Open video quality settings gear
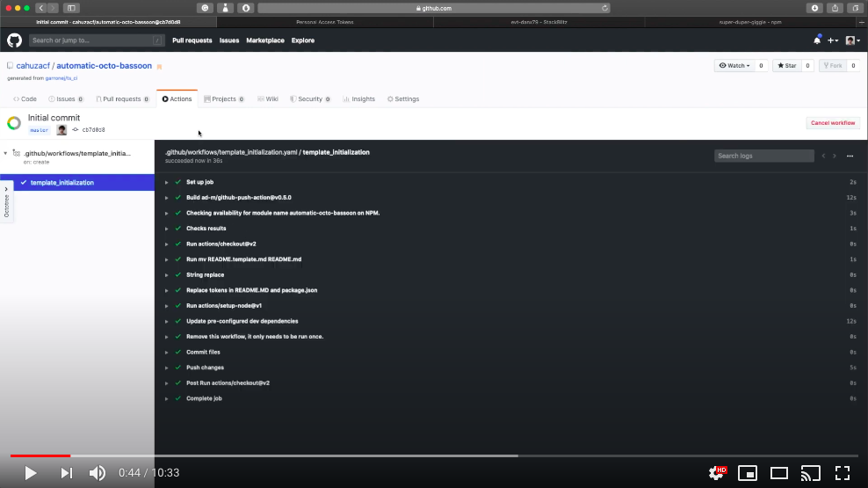The image size is (868, 488). coord(717,473)
